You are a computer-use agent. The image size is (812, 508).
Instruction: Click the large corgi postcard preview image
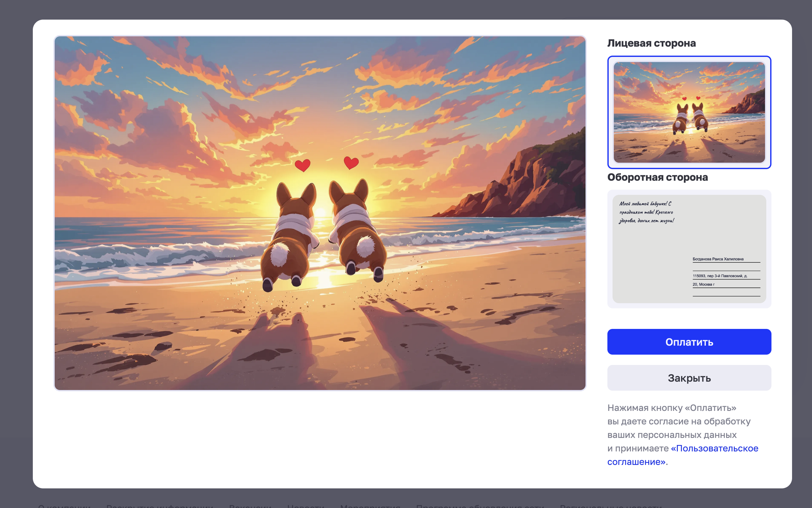[320, 213]
